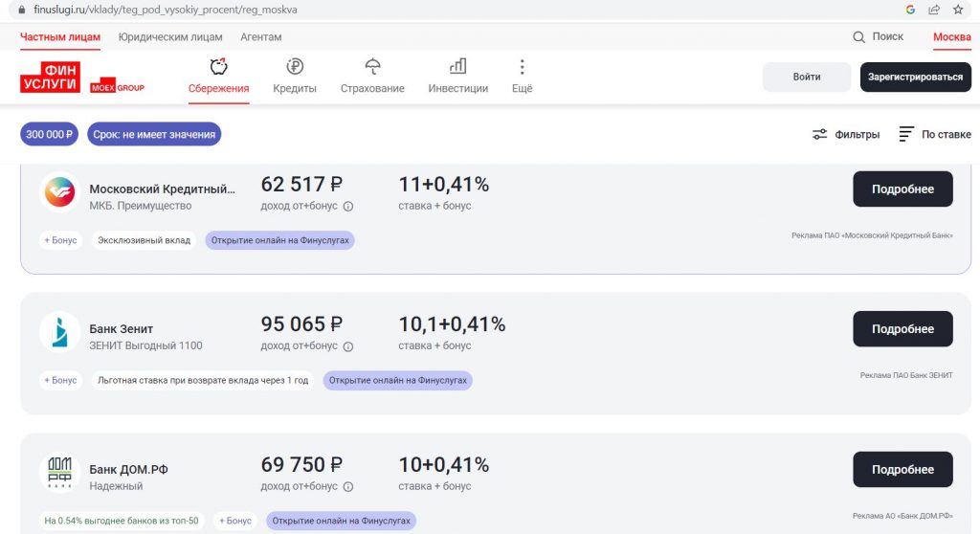Open the Инвестиции chart icon
The width and height of the screenshot is (980, 534).
(457, 67)
